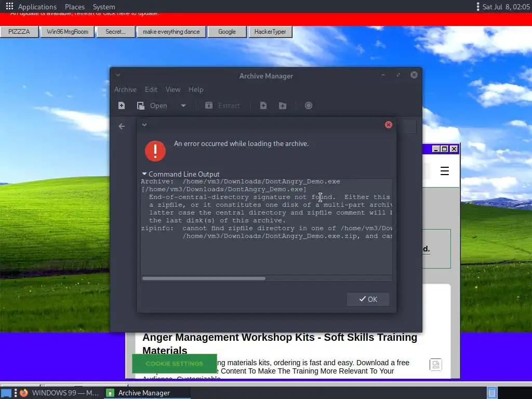Switch to WINDOWS 99 Firefox taskbar item
This screenshot has width=532, height=399.
[x=59, y=393]
